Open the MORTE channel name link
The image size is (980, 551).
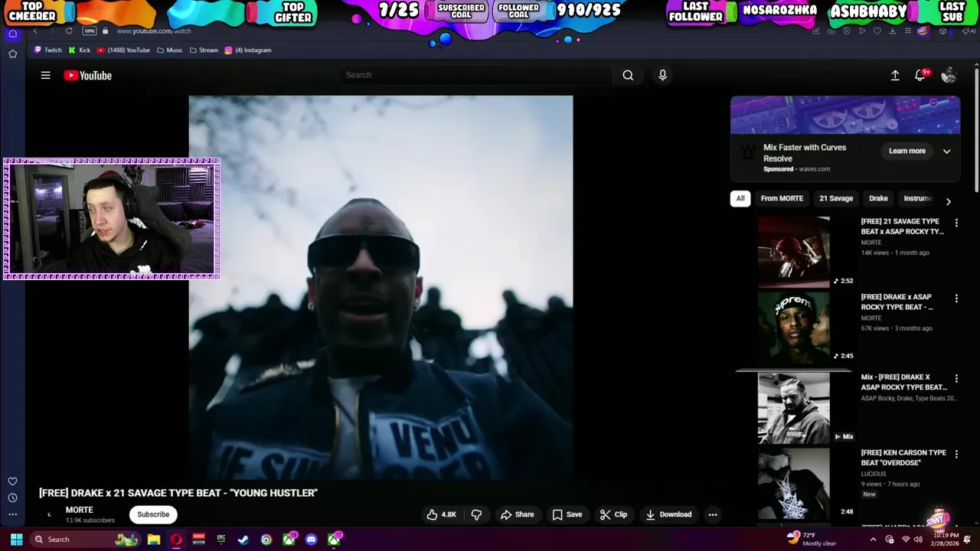coord(79,510)
